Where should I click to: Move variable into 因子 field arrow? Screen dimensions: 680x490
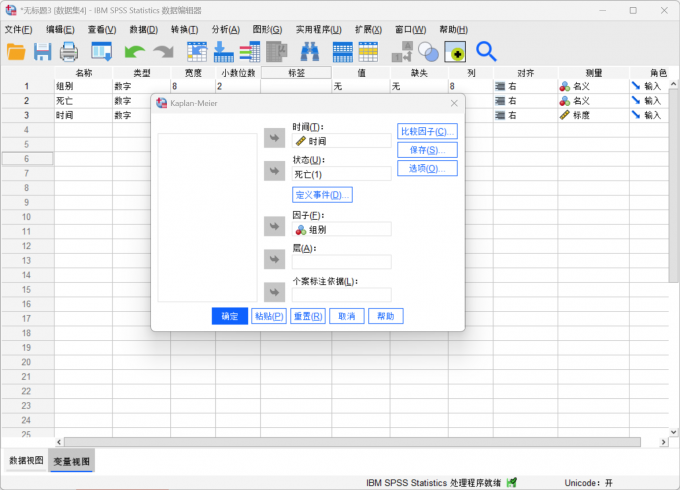tap(275, 226)
